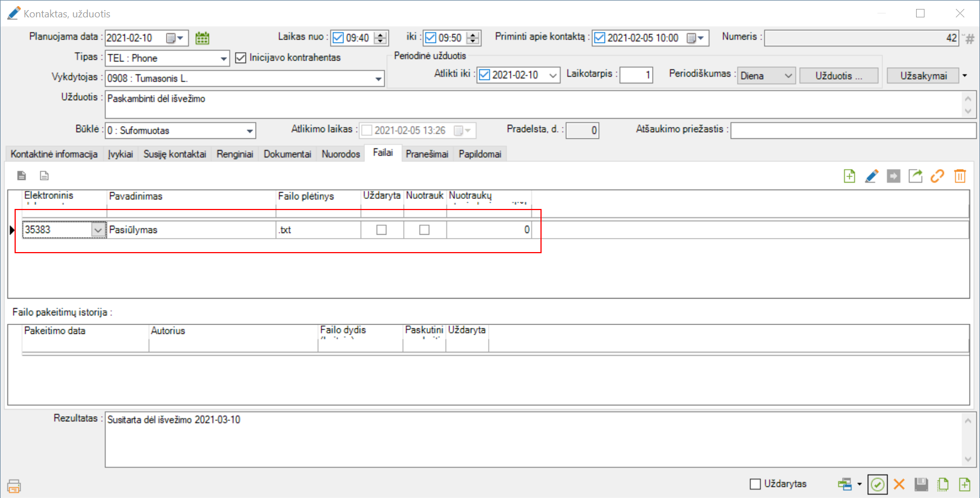Check the Uždarytas checkbox at the bottom
Screen dimensions: 980x498
pos(756,484)
